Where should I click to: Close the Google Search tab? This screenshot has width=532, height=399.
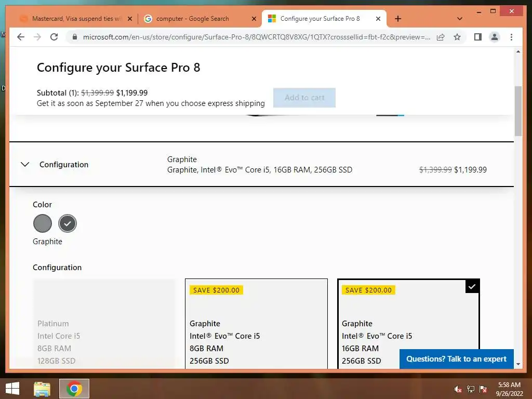coord(254,19)
